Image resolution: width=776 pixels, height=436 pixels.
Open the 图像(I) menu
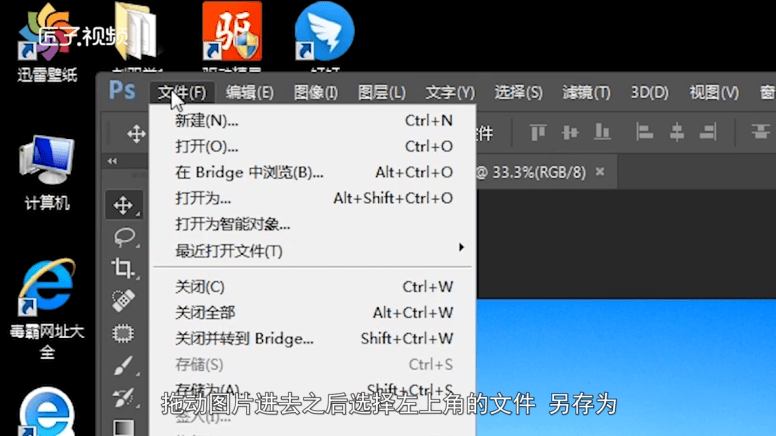[316, 92]
